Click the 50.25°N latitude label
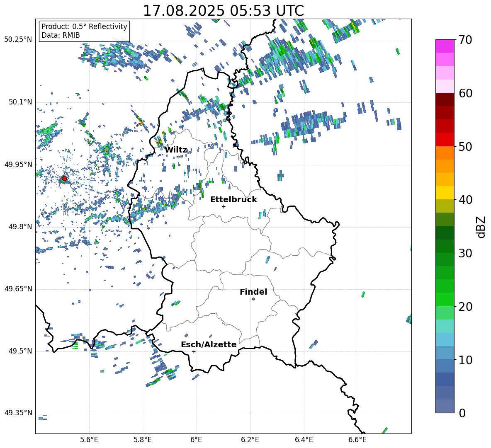This screenshot has height=448, width=491. pos(18,40)
